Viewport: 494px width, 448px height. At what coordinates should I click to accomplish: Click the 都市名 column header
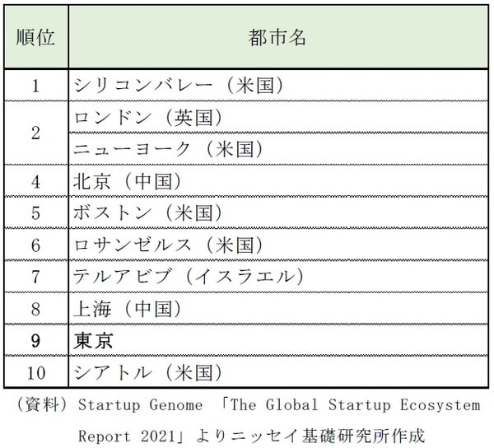[x=277, y=40]
